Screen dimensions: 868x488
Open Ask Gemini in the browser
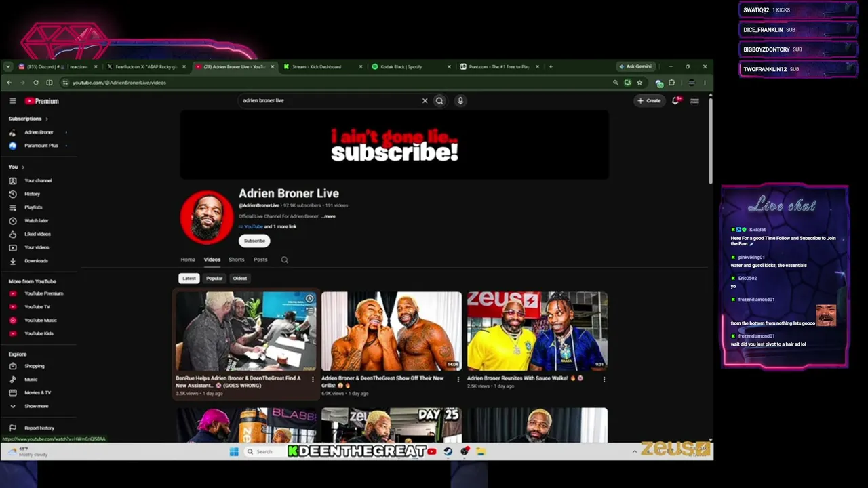(x=635, y=66)
